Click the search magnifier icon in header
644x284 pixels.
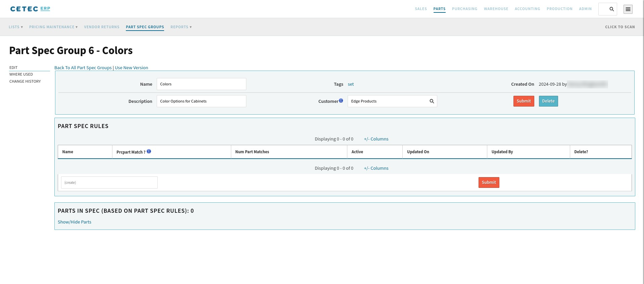click(x=611, y=9)
